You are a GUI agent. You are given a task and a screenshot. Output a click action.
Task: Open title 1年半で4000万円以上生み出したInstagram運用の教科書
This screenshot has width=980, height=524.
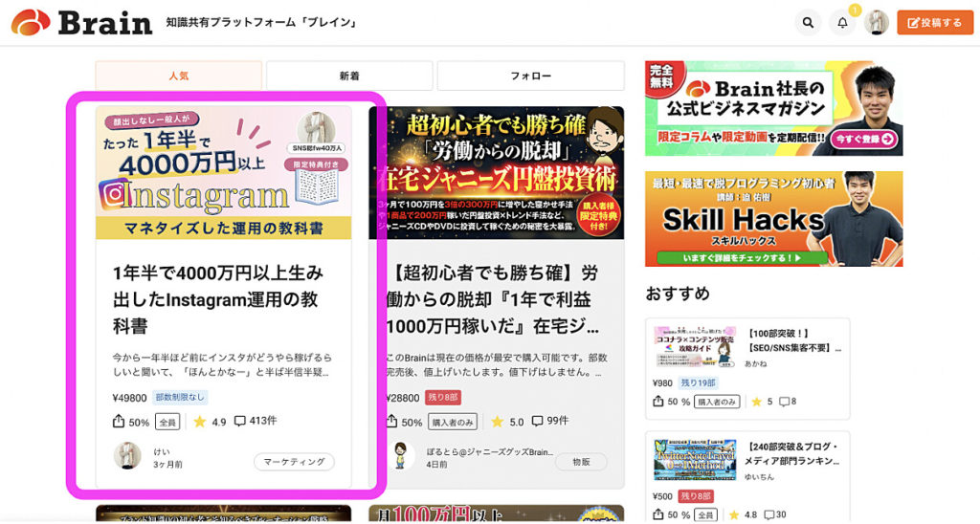218,299
